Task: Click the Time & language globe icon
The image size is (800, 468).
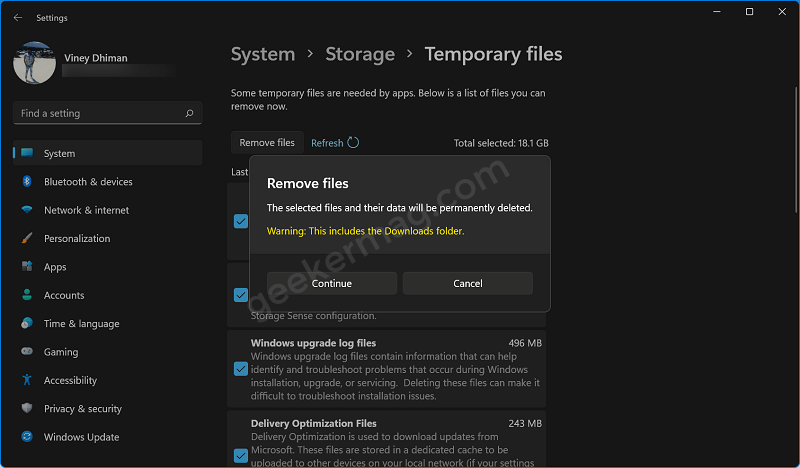Action: pyautogui.click(x=27, y=323)
